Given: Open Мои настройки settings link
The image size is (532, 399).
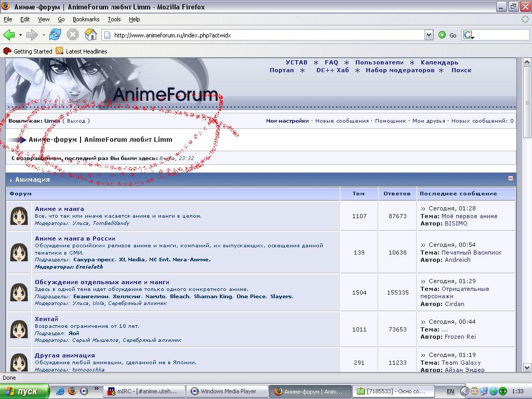Looking at the screenshot, I should (x=287, y=121).
